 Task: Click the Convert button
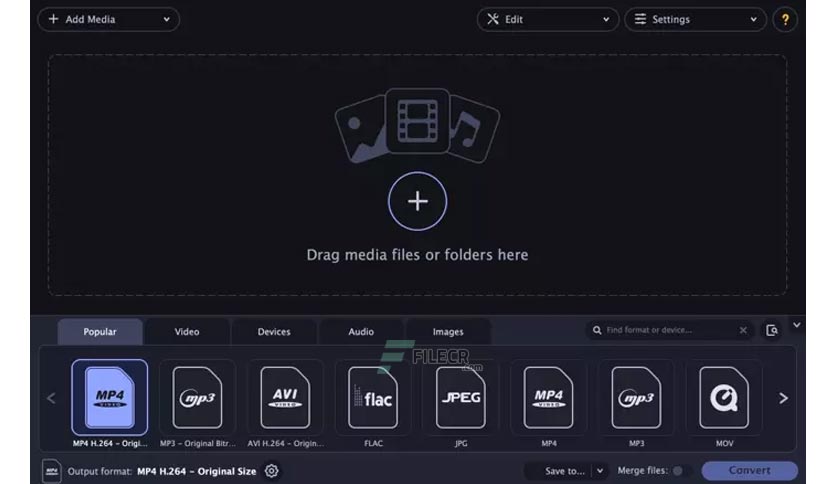[x=749, y=471]
